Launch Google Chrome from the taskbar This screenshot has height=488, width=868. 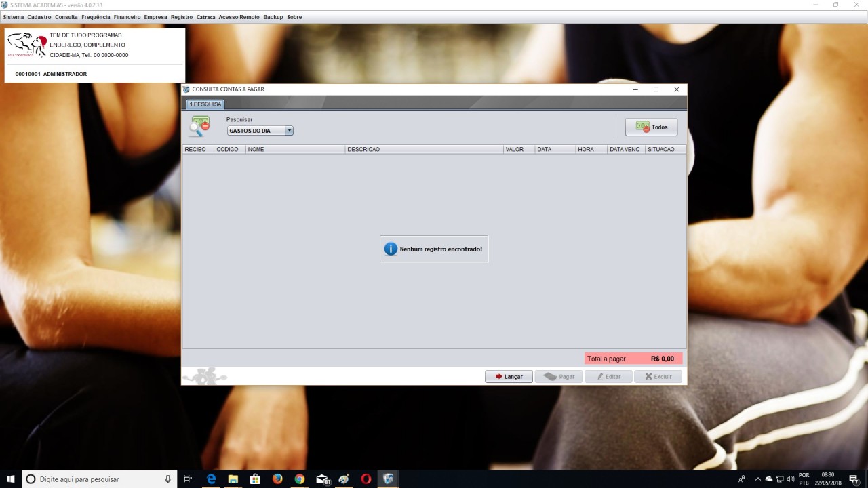[x=300, y=479]
